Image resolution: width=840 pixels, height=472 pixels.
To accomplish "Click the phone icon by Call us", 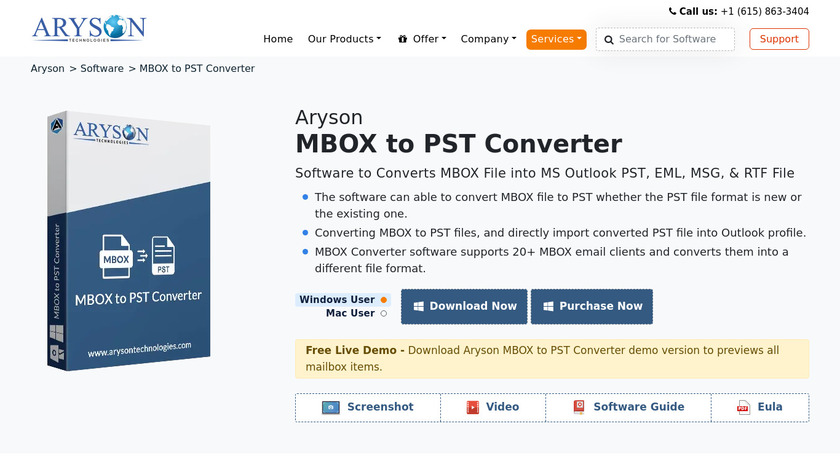I will pyautogui.click(x=672, y=12).
